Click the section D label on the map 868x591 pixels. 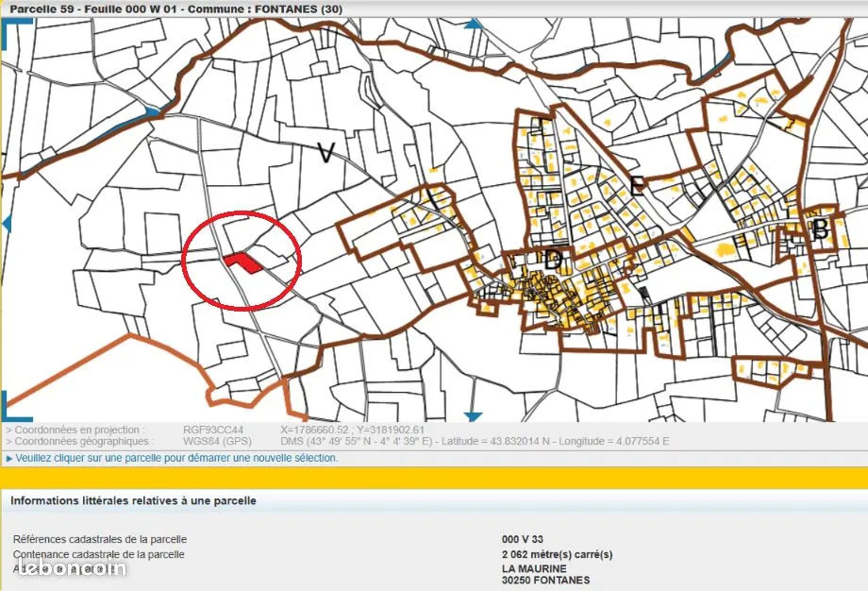point(553,260)
